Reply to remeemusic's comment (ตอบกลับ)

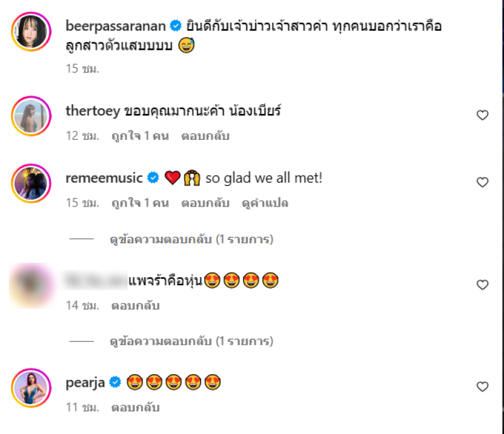[205, 203]
